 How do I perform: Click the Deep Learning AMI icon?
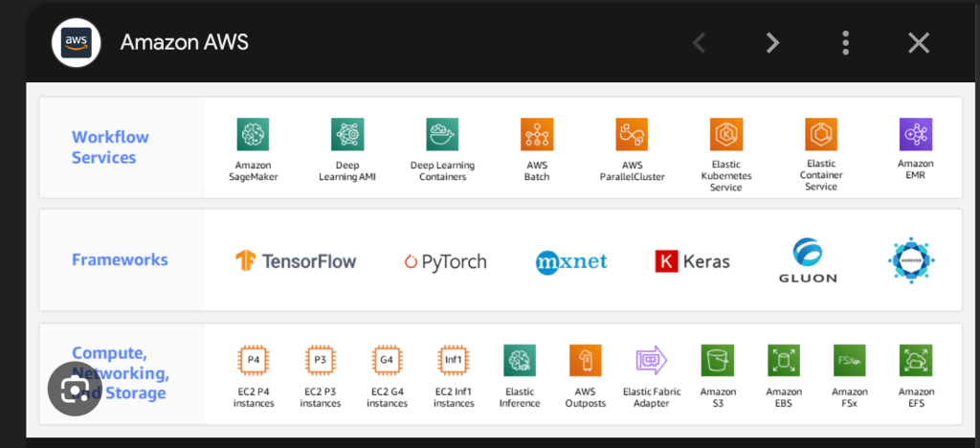[347, 134]
